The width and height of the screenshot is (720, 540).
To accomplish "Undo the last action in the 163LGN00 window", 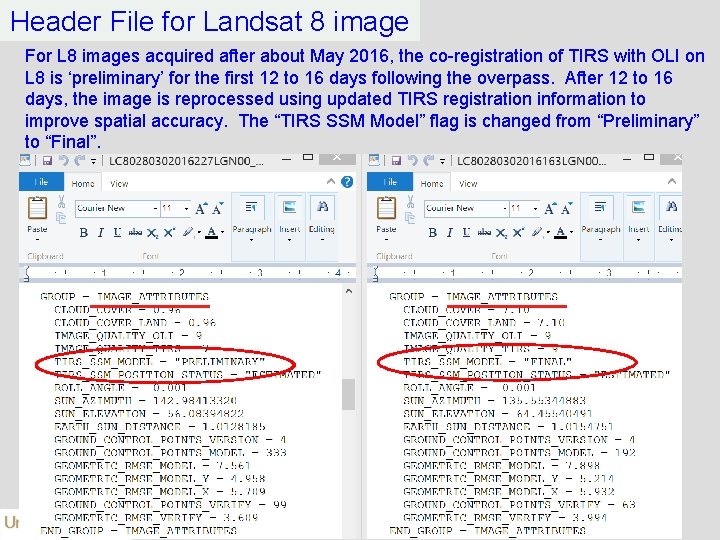I will click(x=413, y=160).
